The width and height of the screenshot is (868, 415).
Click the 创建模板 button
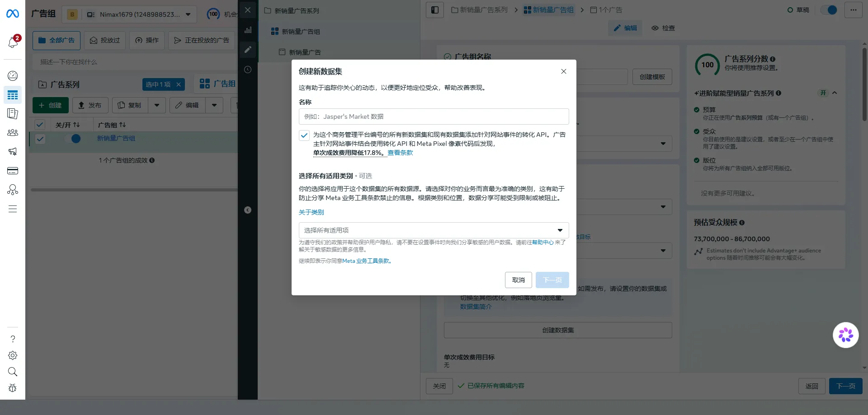click(x=652, y=77)
